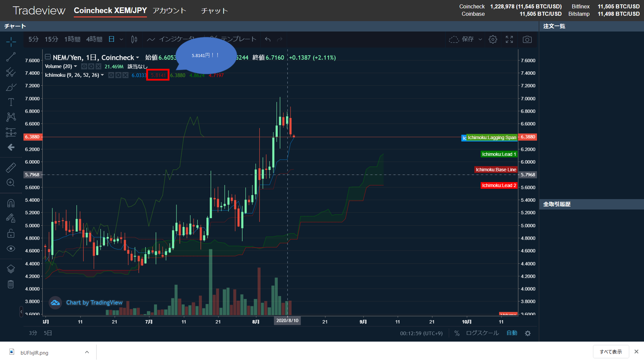
Task: Select the 1時間 timeframe
Action: pos(72,39)
